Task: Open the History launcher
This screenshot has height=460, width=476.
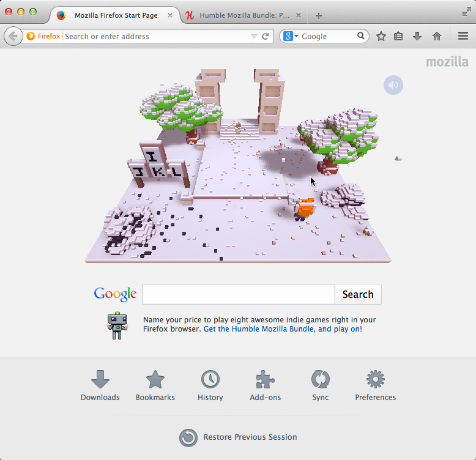Action: click(210, 385)
